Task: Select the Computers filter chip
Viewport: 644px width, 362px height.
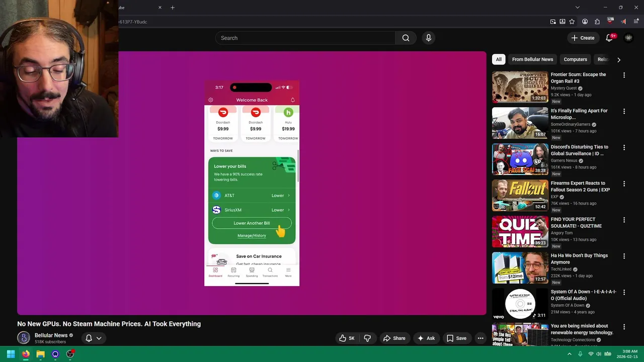Action: (575, 59)
